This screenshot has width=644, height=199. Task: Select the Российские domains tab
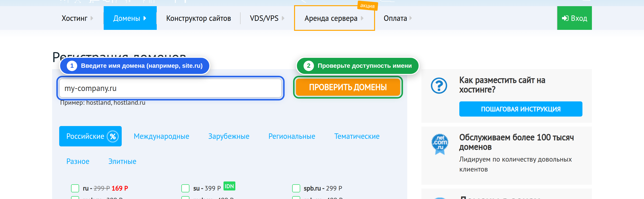tap(90, 136)
